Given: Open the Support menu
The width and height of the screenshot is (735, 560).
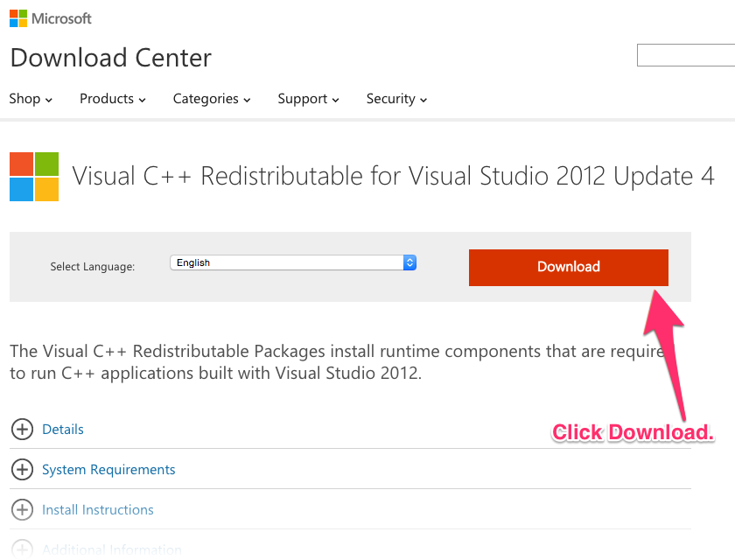Looking at the screenshot, I should [x=308, y=99].
